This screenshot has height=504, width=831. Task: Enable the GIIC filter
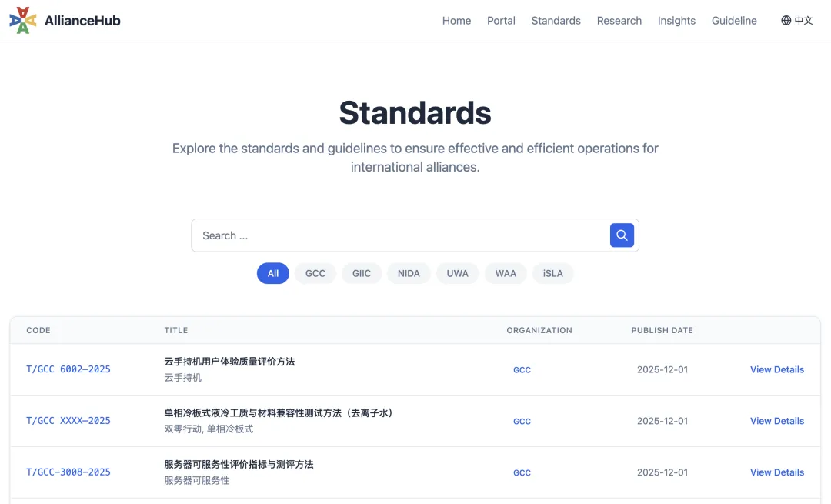pos(361,273)
